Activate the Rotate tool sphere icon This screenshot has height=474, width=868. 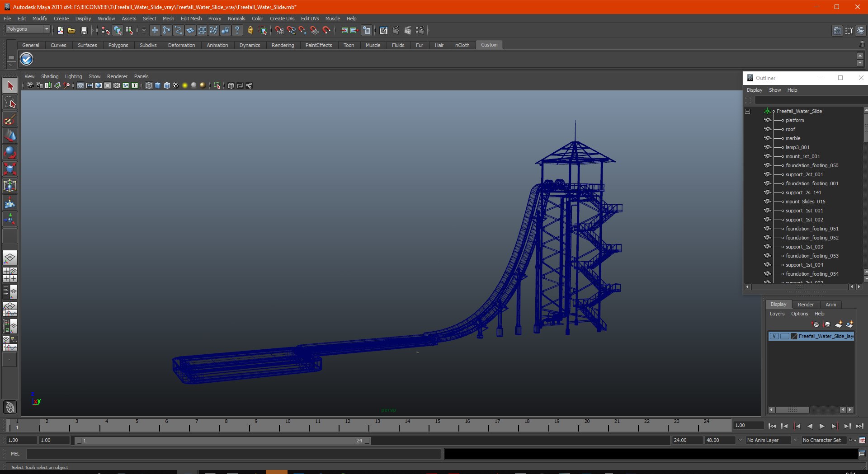coord(10,153)
